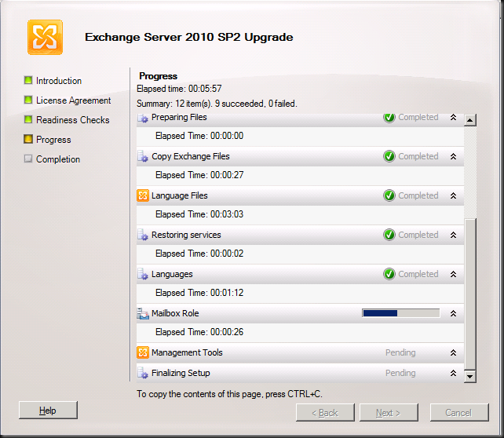Click the Pending status for Finalizing Setup

pyautogui.click(x=400, y=373)
